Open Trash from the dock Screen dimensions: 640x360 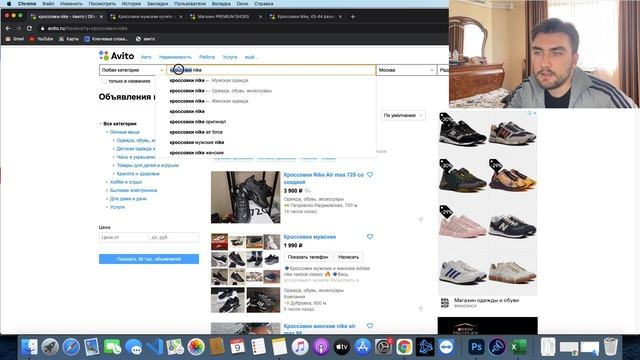pyautogui.click(x=611, y=347)
